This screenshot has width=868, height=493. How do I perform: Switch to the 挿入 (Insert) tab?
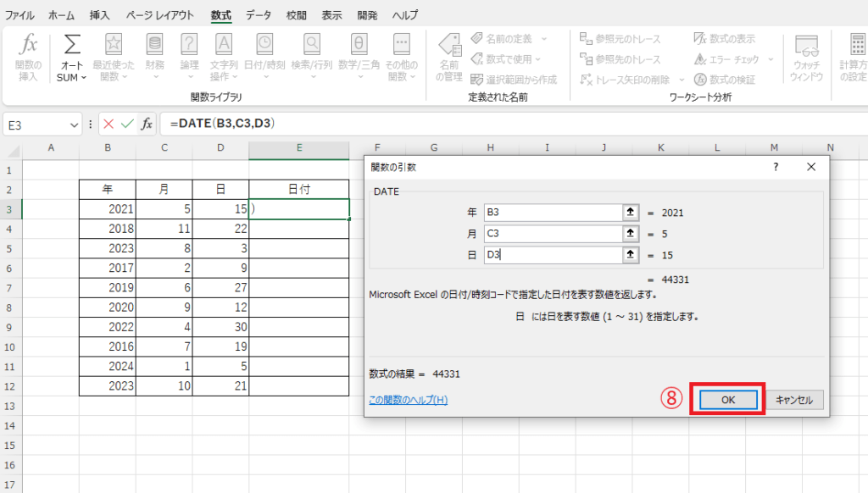click(x=100, y=15)
